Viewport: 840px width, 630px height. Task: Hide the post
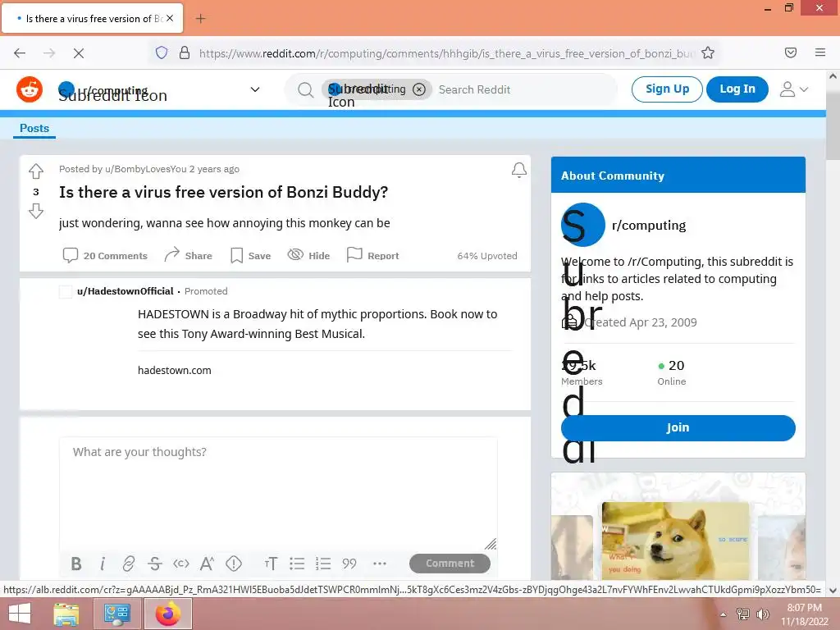pyautogui.click(x=308, y=256)
